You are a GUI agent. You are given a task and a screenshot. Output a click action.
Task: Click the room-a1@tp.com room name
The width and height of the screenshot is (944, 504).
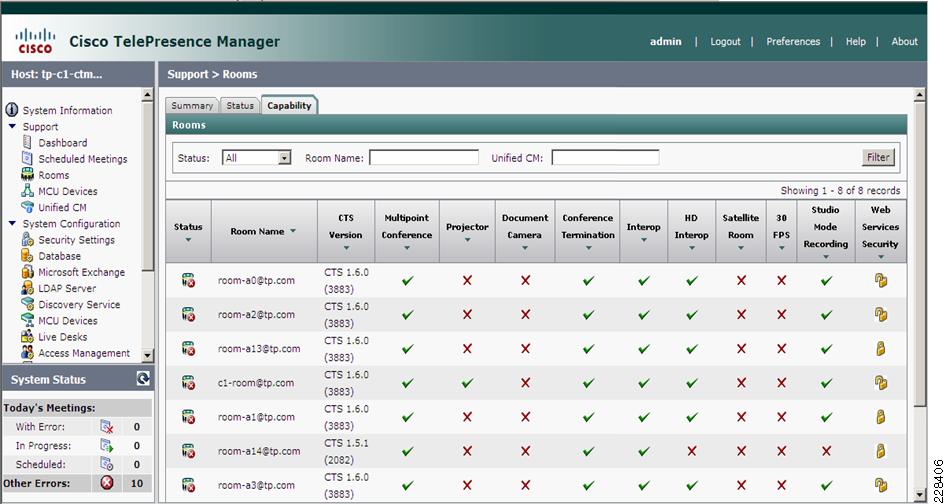(256, 417)
